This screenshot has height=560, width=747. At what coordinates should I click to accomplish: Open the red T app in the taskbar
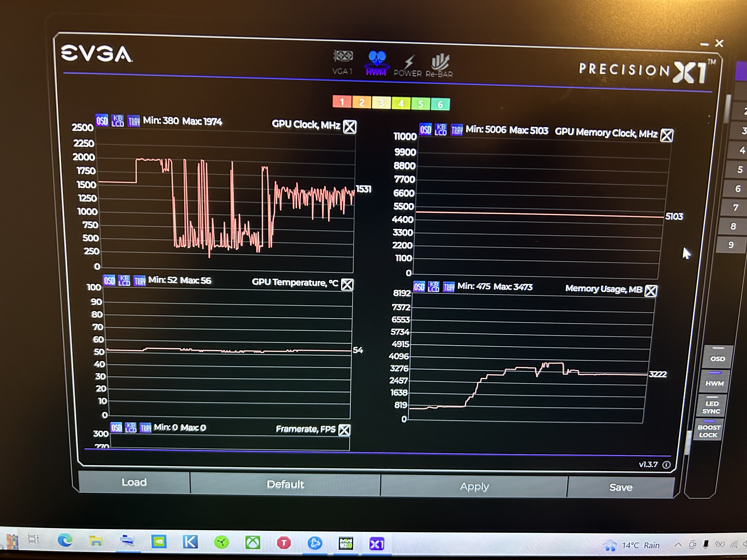[x=284, y=543]
